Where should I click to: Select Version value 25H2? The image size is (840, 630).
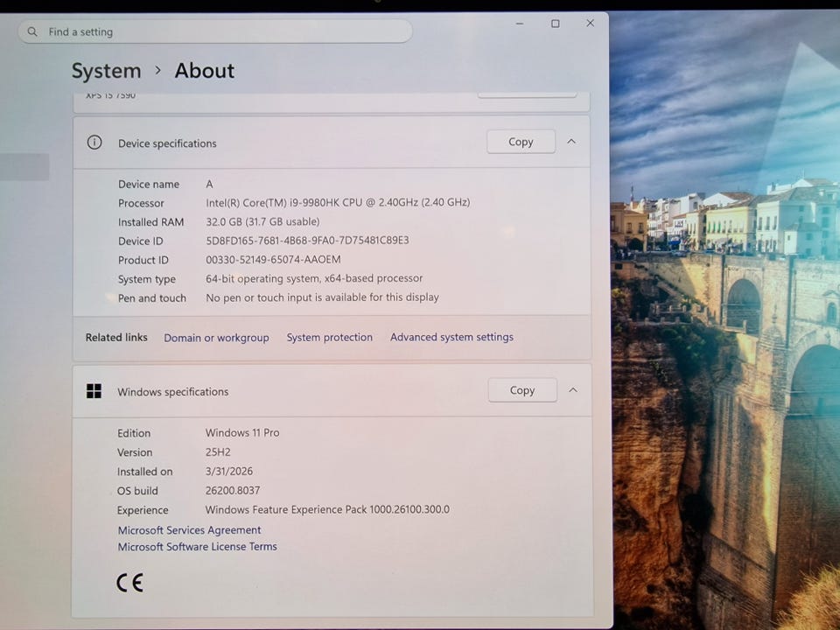[218, 452]
